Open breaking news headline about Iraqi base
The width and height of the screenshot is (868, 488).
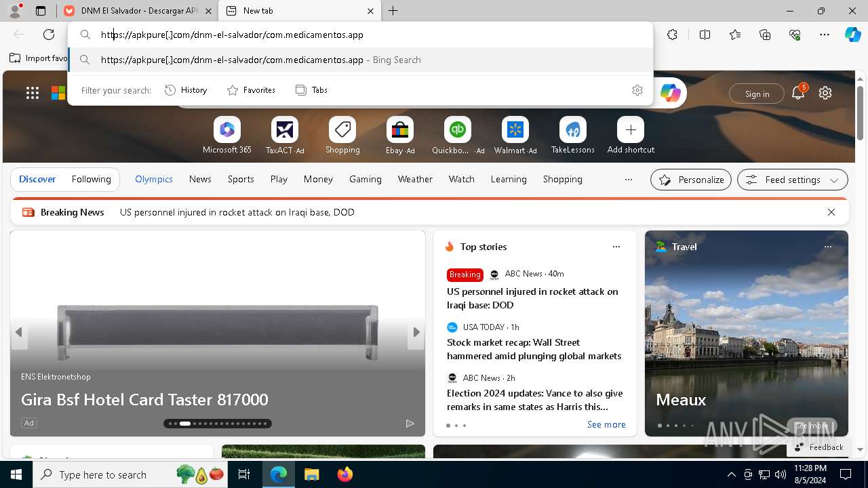pos(237,212)
